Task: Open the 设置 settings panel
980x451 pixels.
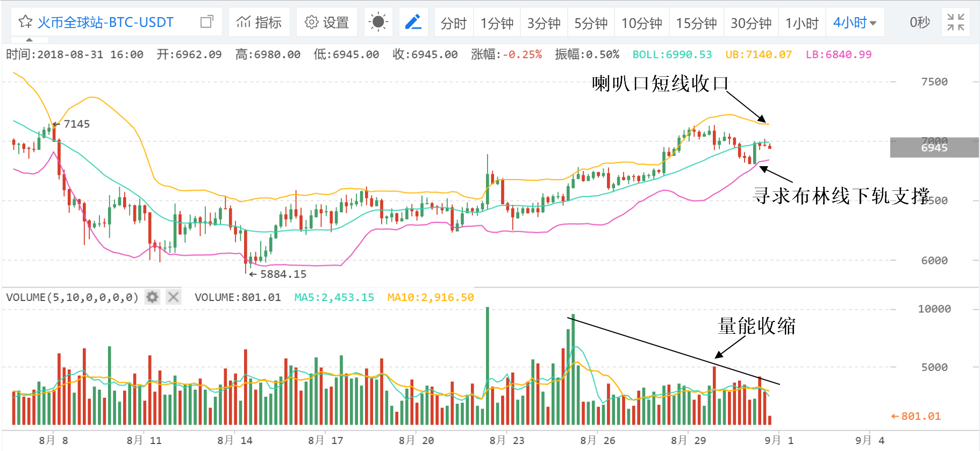Action: [x=327, y=22]
